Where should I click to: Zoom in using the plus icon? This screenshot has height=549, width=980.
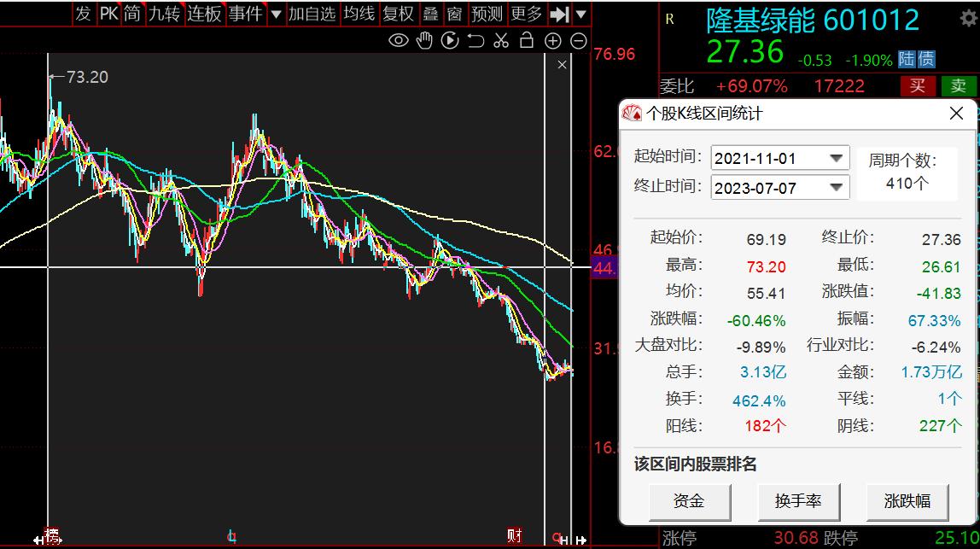[x=553, y=39]
